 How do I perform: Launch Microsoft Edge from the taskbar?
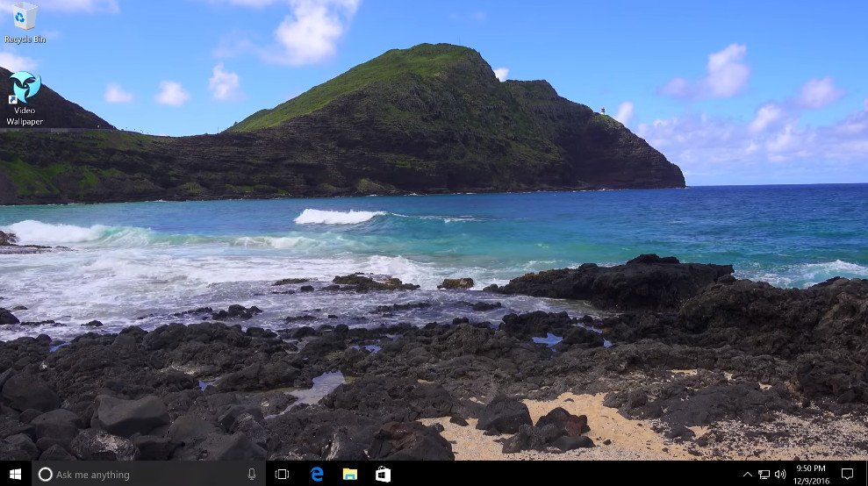point(317,474)
